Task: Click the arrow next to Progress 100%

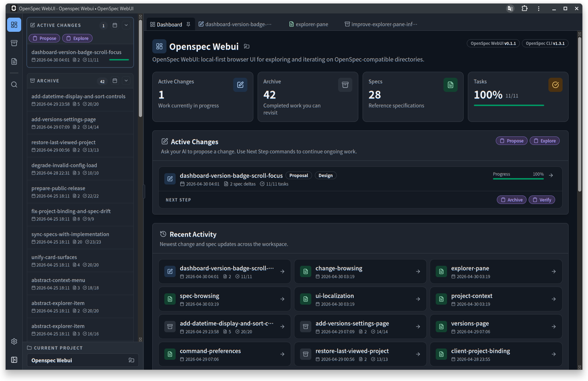Action: tap(551, 175)
